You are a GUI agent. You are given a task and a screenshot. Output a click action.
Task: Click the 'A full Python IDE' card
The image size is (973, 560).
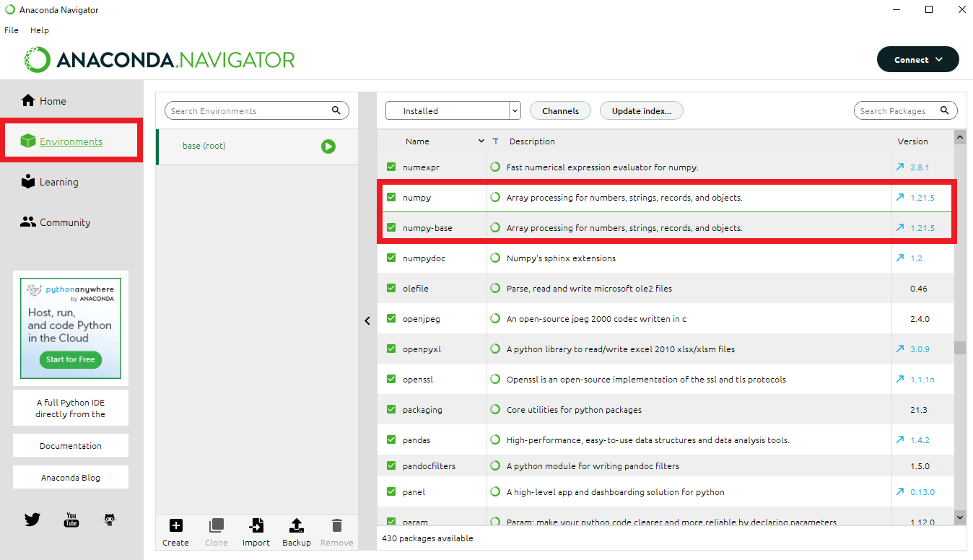(71, 408)
